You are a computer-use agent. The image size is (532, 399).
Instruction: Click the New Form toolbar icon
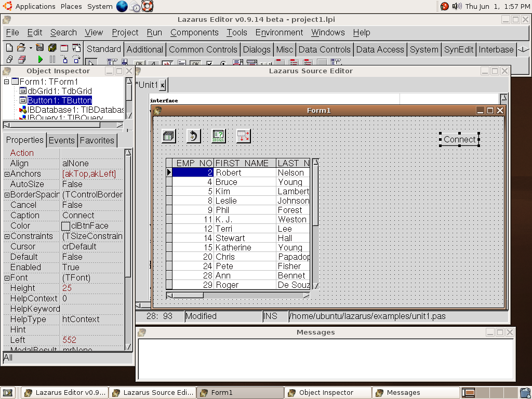coord(64,48)
